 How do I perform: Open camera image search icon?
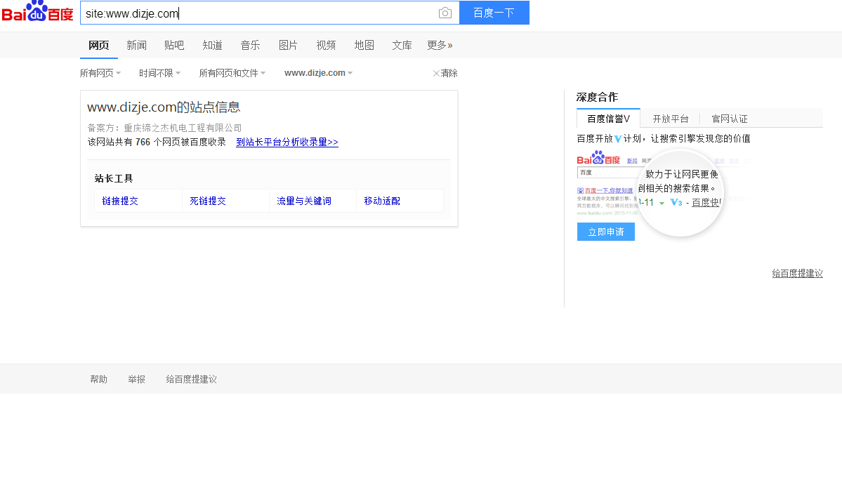445,13
